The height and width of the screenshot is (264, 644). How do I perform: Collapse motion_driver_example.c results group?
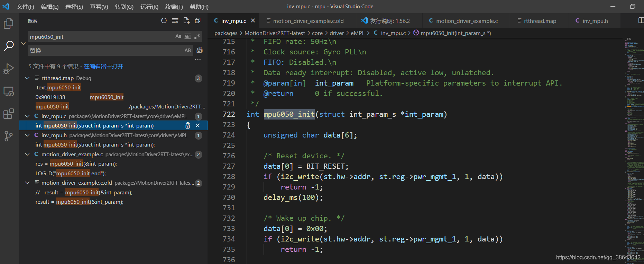(x=27, y=155)
